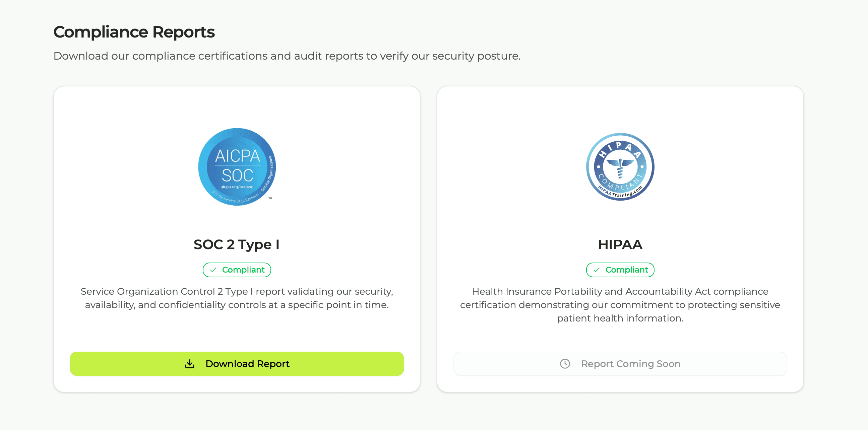This screenshot has width=868, height=430.
Task: Click the HIPAA description paragraph
Action: point(620,305)
